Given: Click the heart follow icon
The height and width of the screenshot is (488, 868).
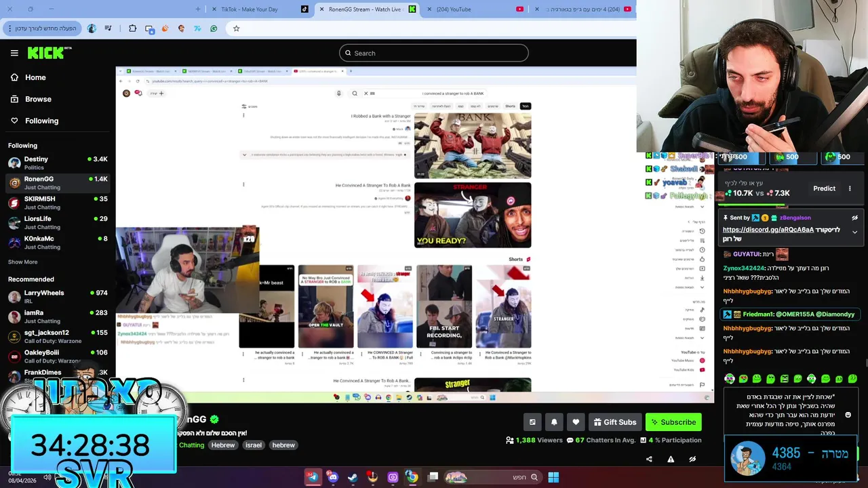Looking at the screenshot, I should click(x=576, y=422).
